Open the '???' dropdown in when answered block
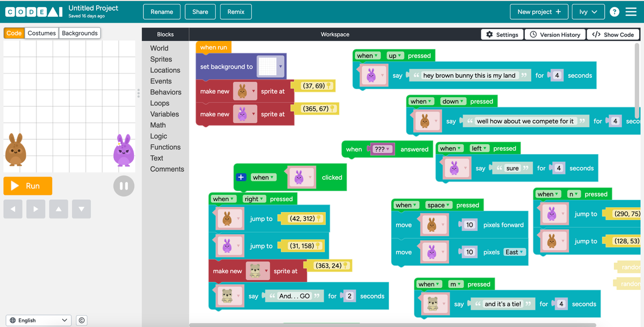The width and height of the screenshot is (644, 327). point(382,149)
